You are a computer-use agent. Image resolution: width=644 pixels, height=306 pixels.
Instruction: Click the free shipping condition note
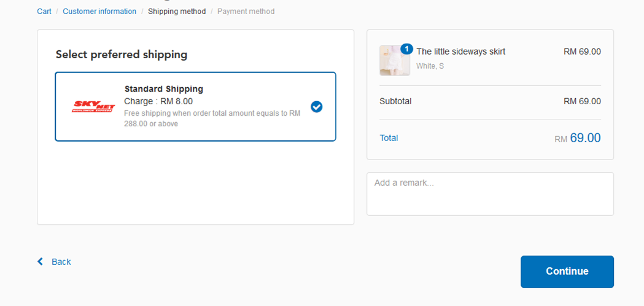pyautogui.click(x=212, y=118)
